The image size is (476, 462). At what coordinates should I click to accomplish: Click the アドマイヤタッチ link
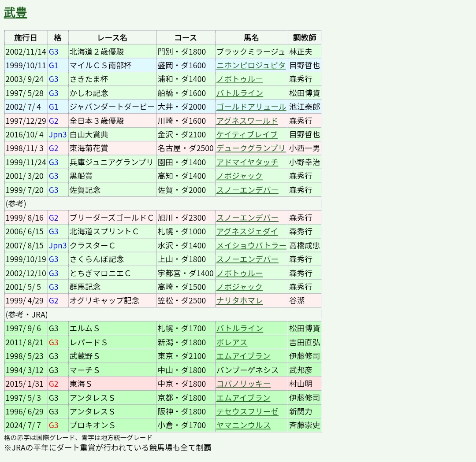(x=247, y=163)
